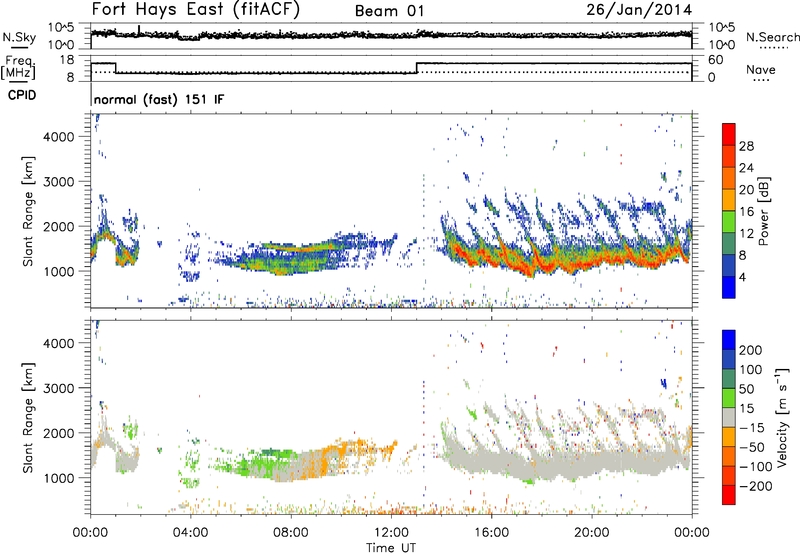Click the '12:00' time axis label
This screenshot has height=554, width=800.
pyautogui.click(x=391, y=533)
